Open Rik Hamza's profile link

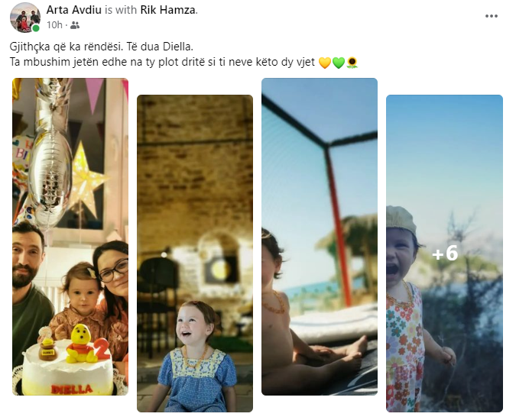pyautogui.click(x=168, y=10)
